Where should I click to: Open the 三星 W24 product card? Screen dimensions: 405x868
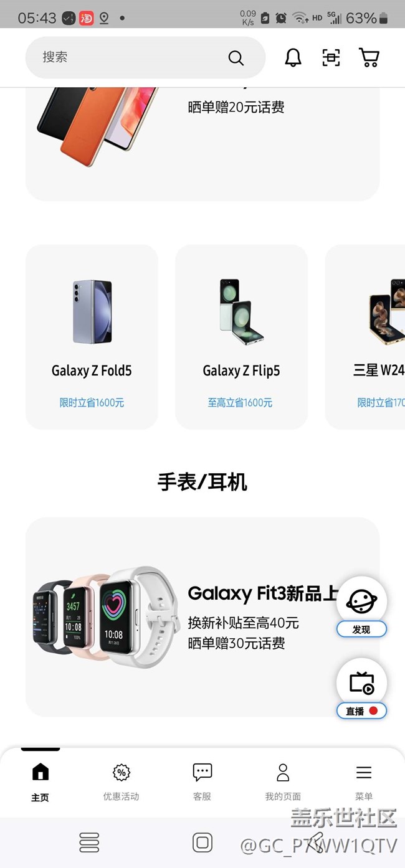coord(365,337)
